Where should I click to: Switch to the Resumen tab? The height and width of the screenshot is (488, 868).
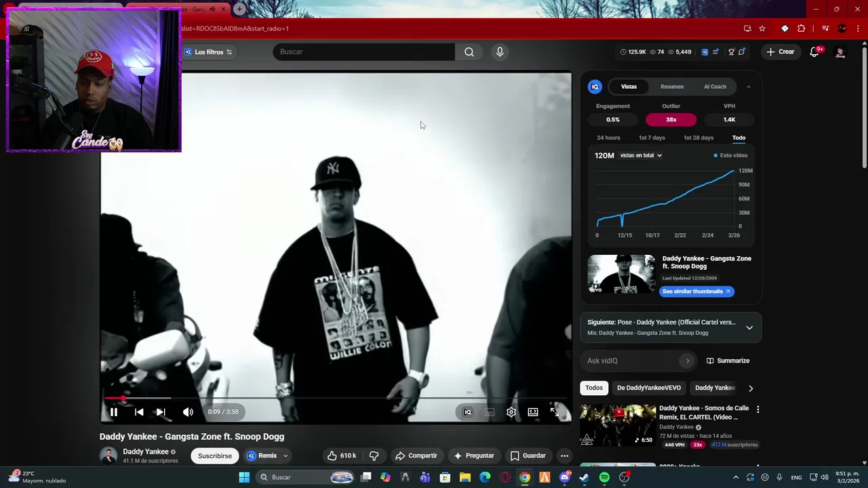pyautogui.click(x=672, y=87)
